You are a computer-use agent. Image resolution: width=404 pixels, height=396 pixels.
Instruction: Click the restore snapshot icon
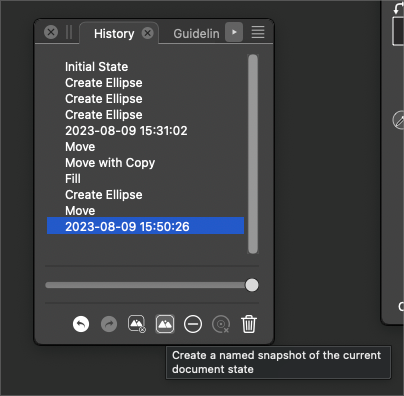coord(137,324)
